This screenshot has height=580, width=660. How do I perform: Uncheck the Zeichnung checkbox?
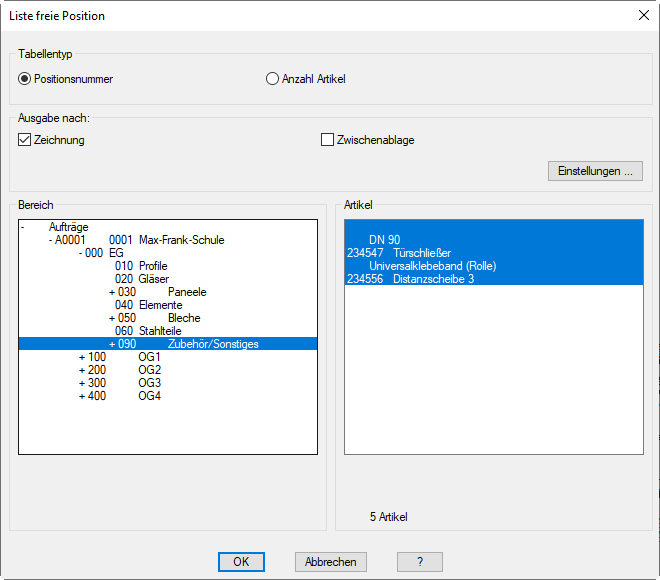point(25,140)
